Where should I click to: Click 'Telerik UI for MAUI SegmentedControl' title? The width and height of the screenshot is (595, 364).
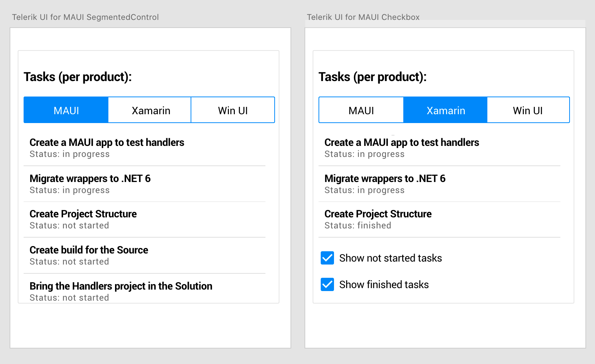[x=86, y=17]
